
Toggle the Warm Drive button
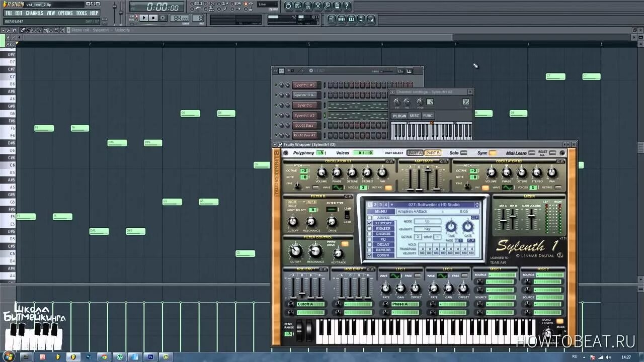tap(345, 244)
